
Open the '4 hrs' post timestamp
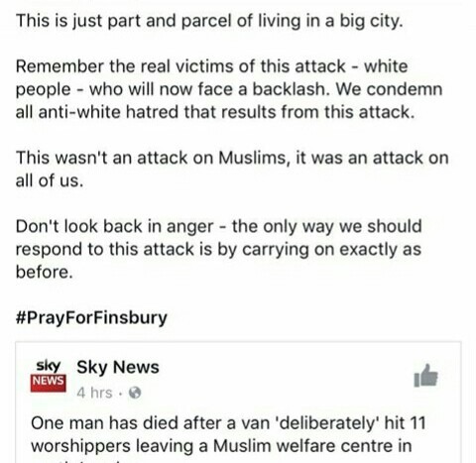pos(94,393)
